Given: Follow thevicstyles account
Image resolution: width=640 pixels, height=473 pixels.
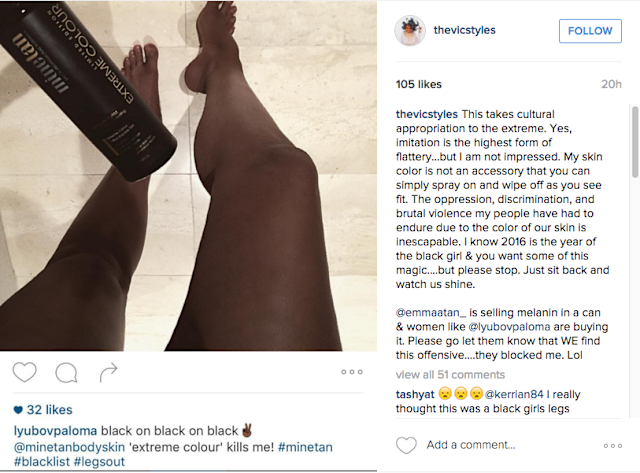Looking at the screenshot, I should [x=590, y=31].
